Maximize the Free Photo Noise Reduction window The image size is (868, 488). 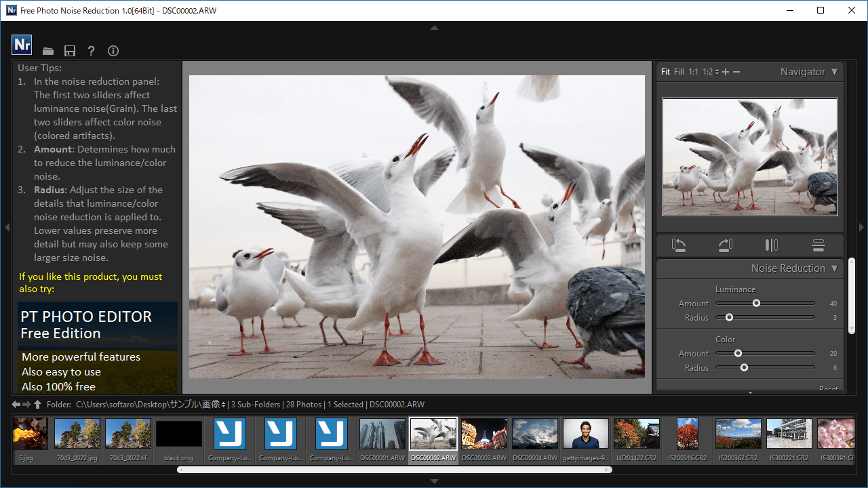point(821,10)
